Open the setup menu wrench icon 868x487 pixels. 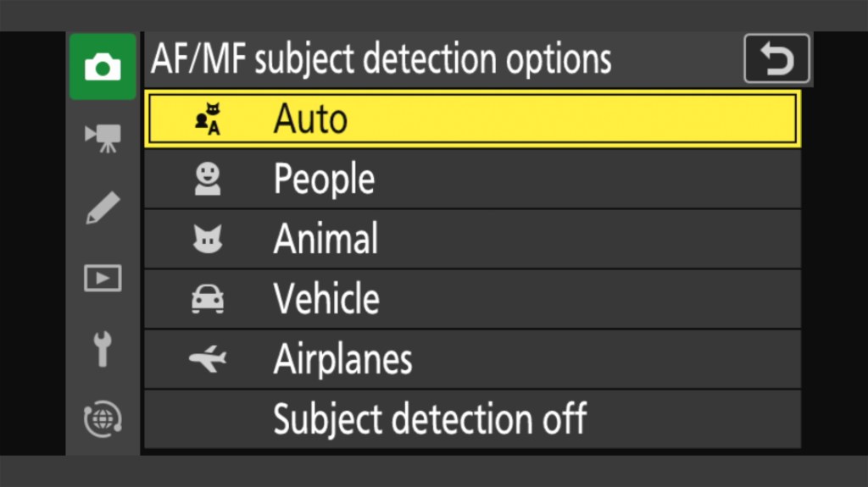point(103,349)
